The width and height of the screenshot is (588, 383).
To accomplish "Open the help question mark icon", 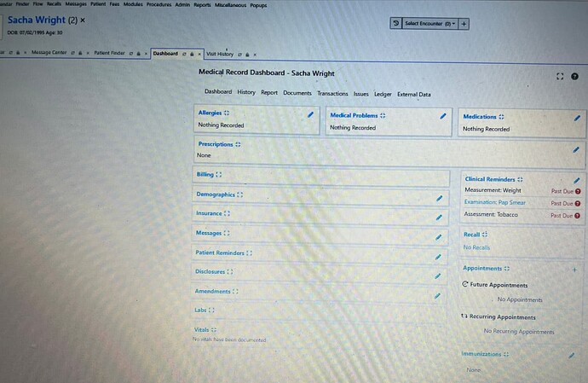I will pyautogui.click(x=574, y=76).
